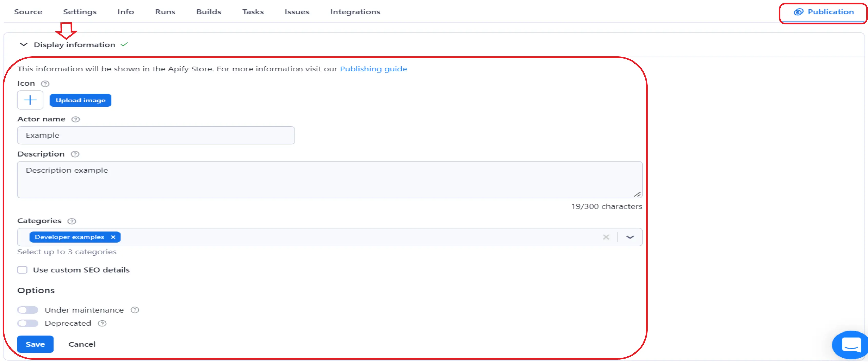Image resolution: width=868 pixels, height=363 pixels.
Task: Click help icon beside Categories label
Action: (x=72, y=221)
